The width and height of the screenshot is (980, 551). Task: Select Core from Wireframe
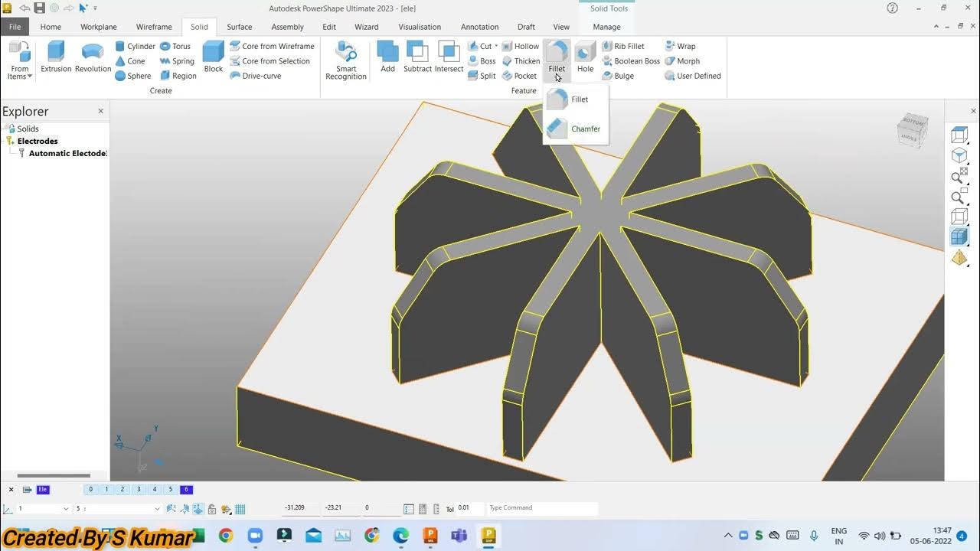pos(272,47)
